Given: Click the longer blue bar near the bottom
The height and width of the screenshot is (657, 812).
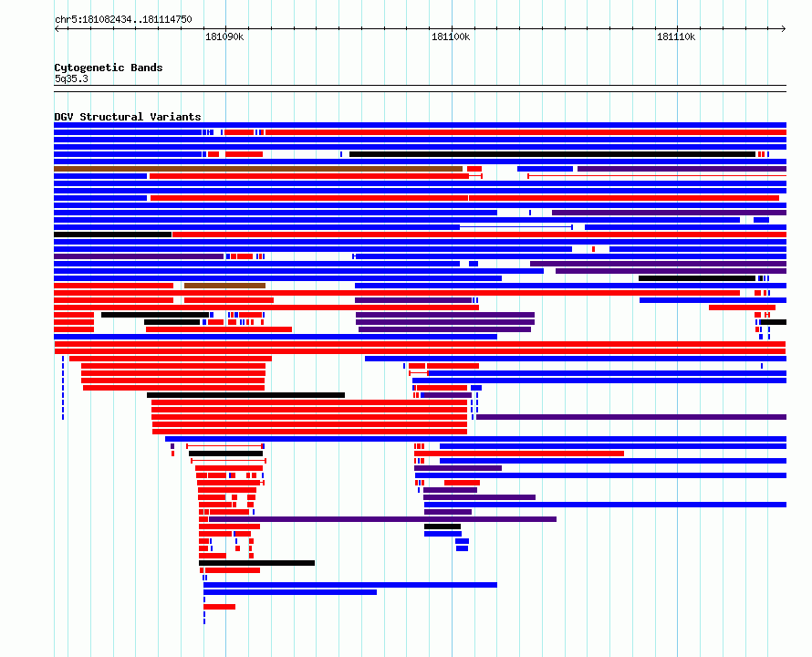Looking at the screenshot, I should [350, 585].
